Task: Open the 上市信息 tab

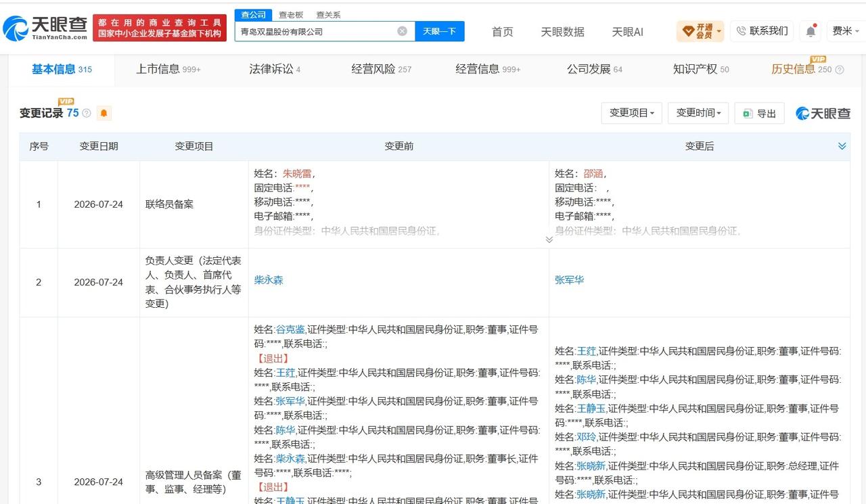Action: point(168,69)
